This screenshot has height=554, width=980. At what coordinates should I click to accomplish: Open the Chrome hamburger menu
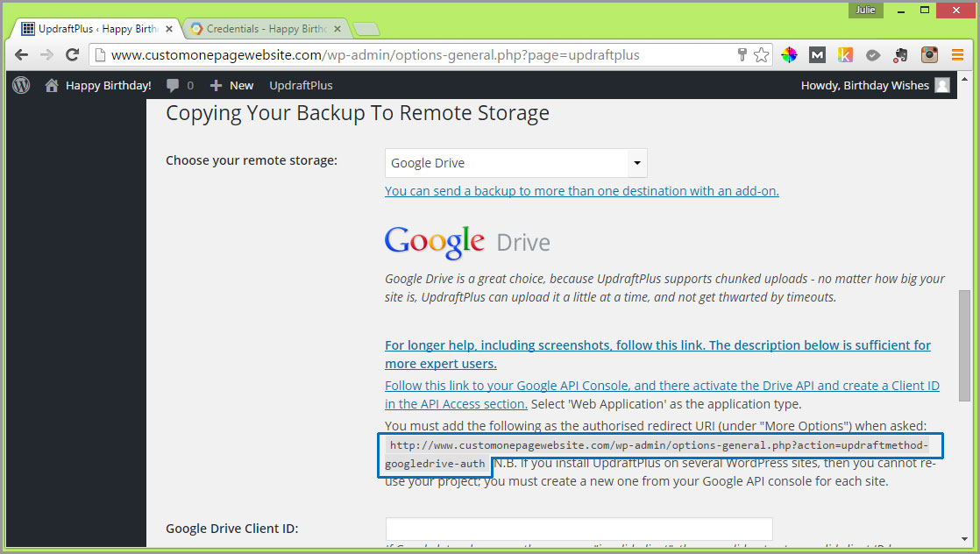click(957, 55)
